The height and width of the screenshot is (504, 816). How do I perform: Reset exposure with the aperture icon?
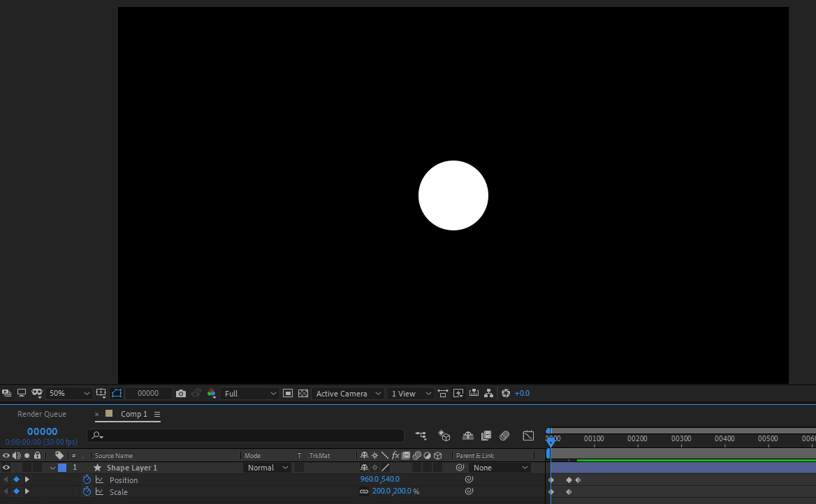point(505,393)
